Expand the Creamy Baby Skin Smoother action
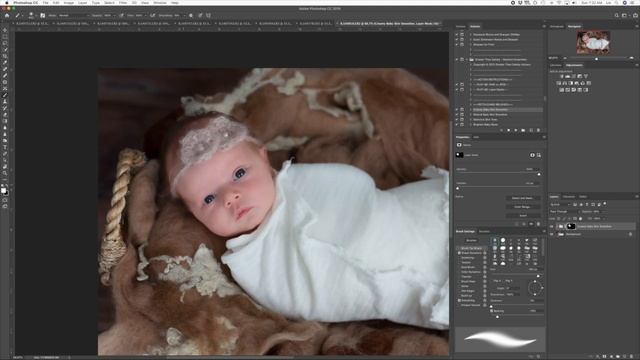The image size is (640, 360). click(x=470, y=109)
